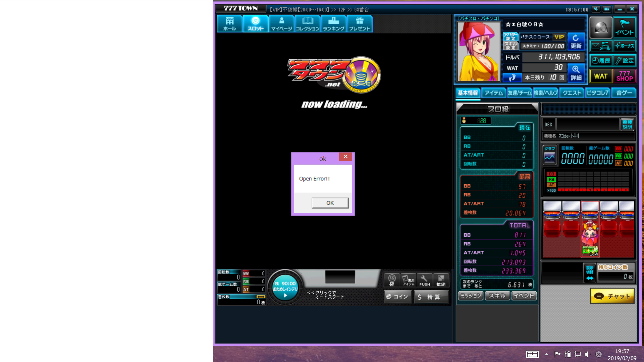Open the ミッション button
This screenshot has width=644, height=362.
pyautogui.click(x=471, y=296)
